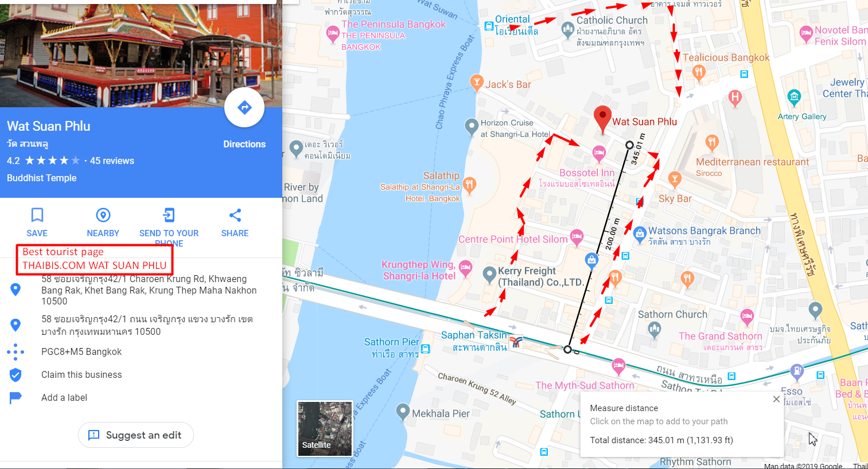
Task: Select the Sathorn Church map marker
Action: [x=655, y=330]
